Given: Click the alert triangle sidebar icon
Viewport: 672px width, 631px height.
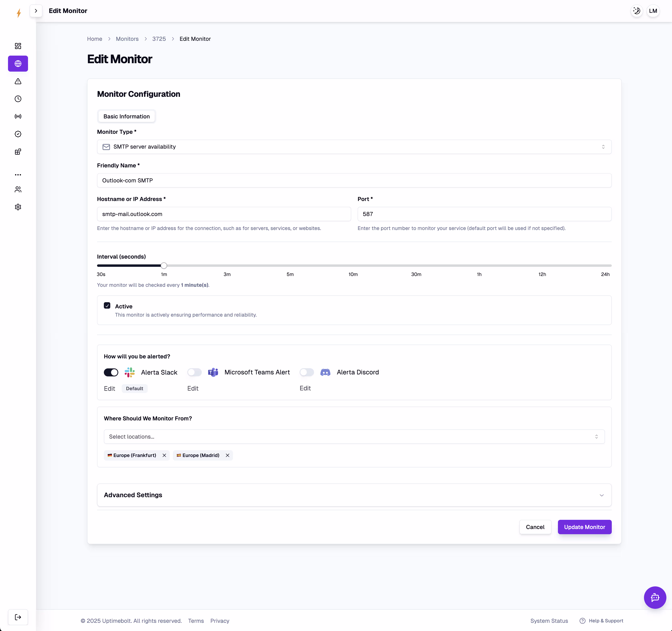Looking at the screenshot, I should tap(18, 81).
